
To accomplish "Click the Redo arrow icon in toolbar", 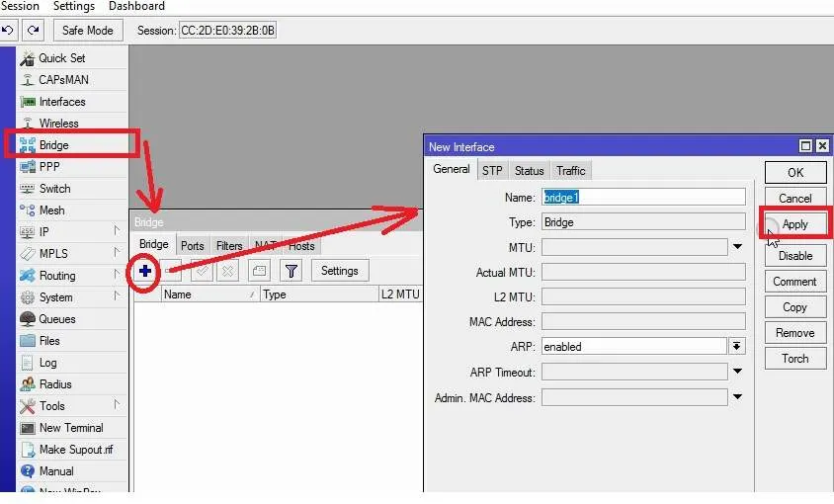I will click(x=34, y=31).
